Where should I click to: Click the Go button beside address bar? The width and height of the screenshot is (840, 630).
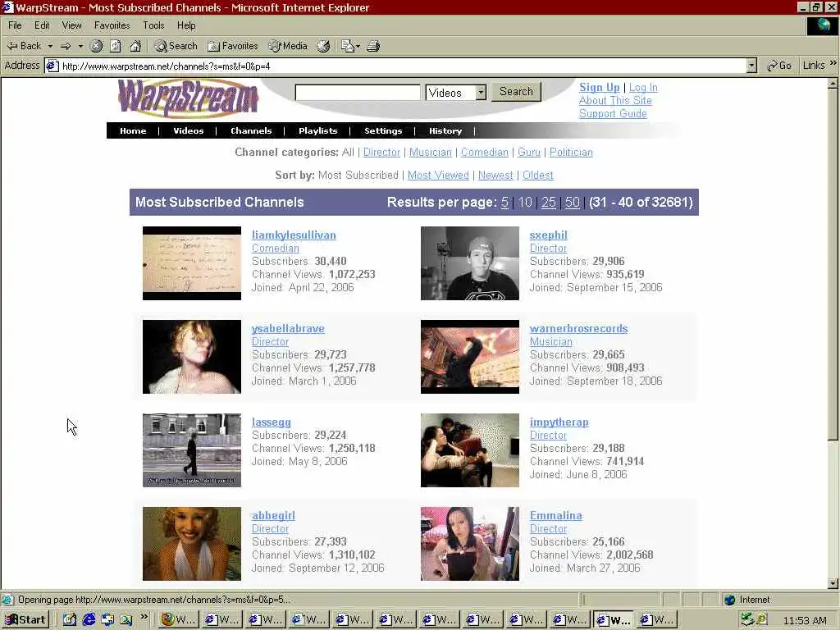tap(779, 66)
